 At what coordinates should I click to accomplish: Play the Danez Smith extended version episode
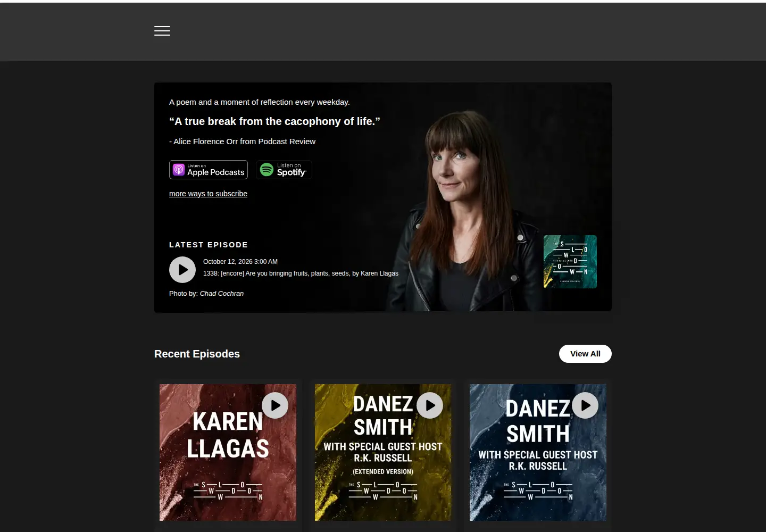[430, 405]
